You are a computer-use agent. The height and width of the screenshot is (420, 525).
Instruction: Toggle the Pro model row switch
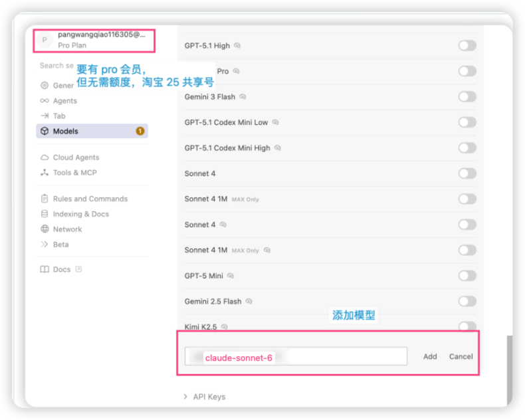pos(467,71)
